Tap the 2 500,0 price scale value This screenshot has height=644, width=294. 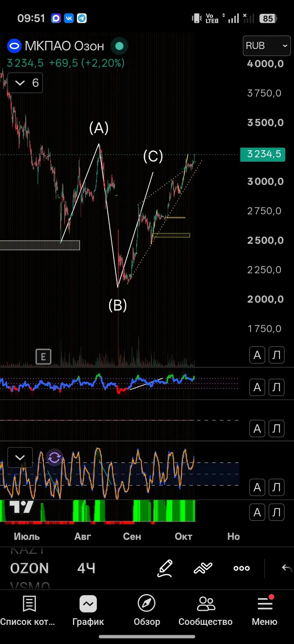click(266, 240)
